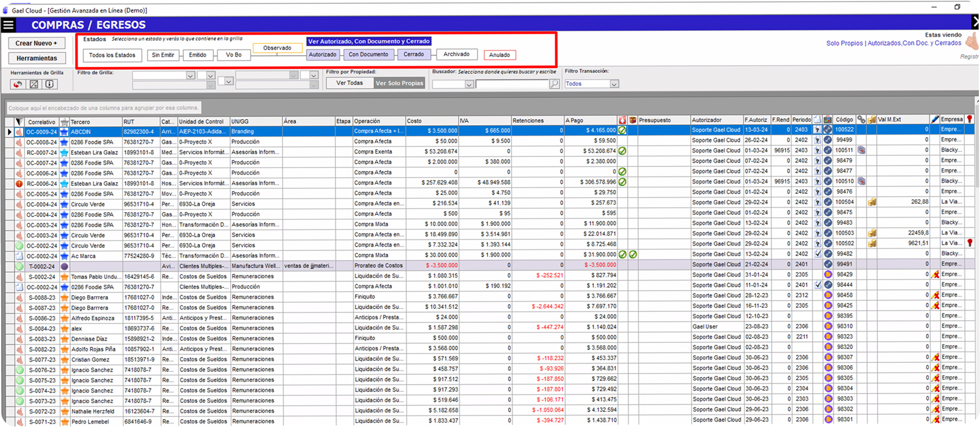This screenshot has height=427, width=980.
Task: Select the Archivado state
Action: click(456, 54)
